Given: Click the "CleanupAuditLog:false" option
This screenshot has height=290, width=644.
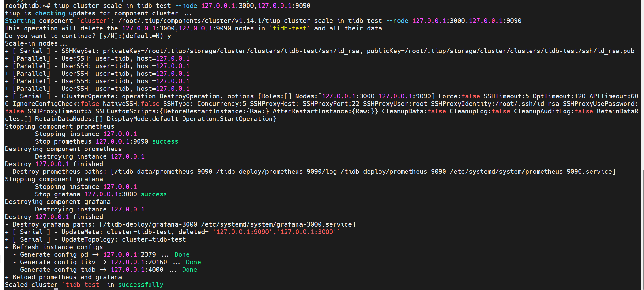Looking at the screenshot, I should coord(554,111).
